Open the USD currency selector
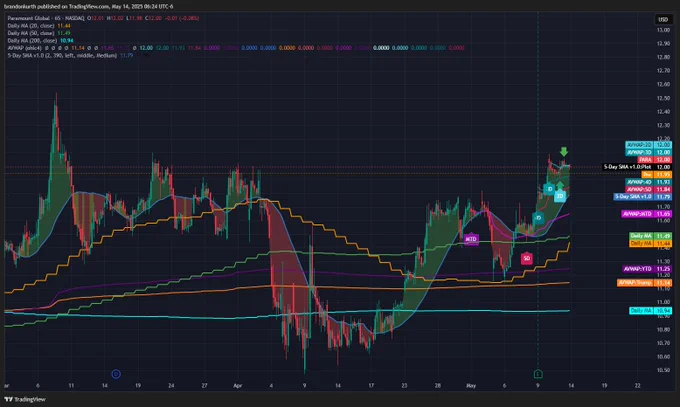 pyautogui.click(x=663, y=19)
